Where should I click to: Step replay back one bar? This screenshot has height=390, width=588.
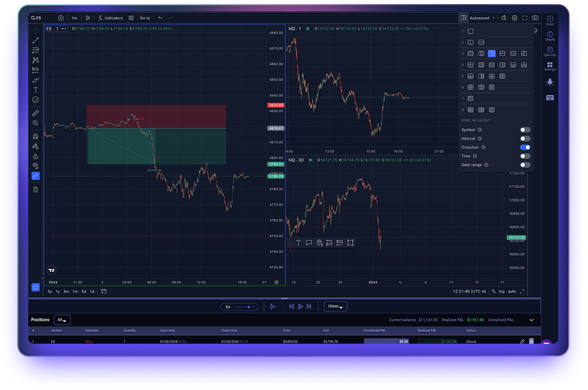(x=291, y=307)
